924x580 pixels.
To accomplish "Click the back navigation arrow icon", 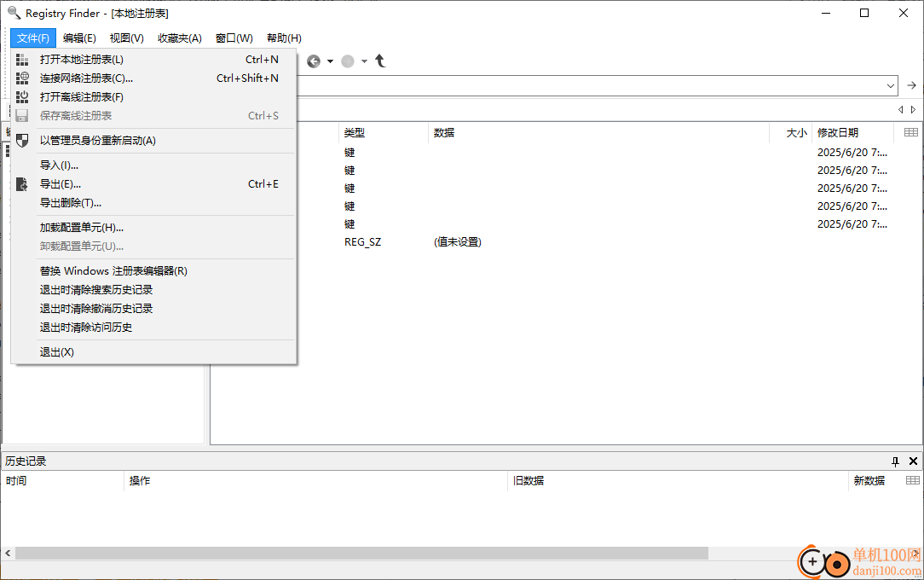I will point(314,61).
